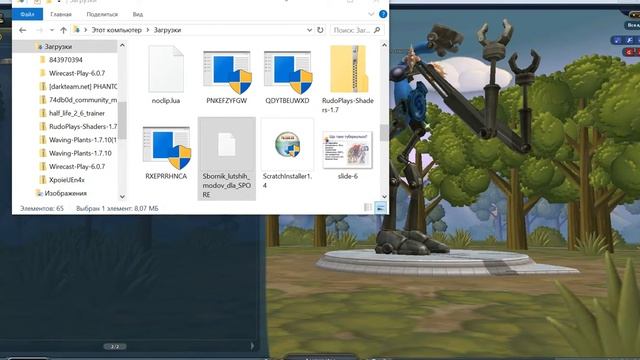Open recent locations dropdown arrow
The image size is (640, 360).
pyautogui.click(x=51, y=30)
